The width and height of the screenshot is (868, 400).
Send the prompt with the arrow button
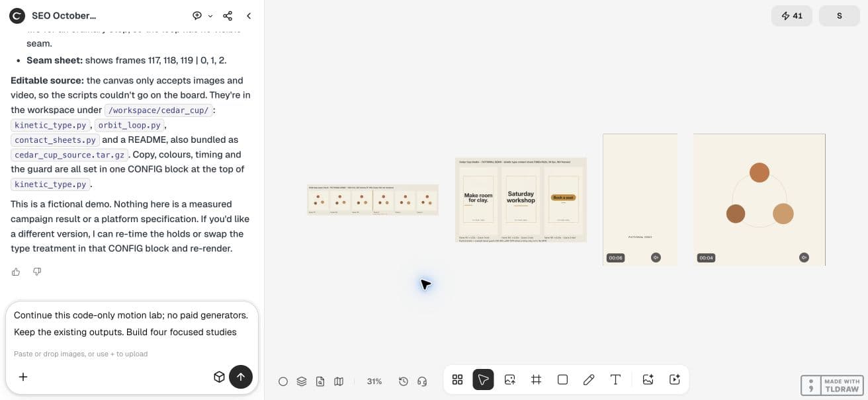click(x=241, y=377)
